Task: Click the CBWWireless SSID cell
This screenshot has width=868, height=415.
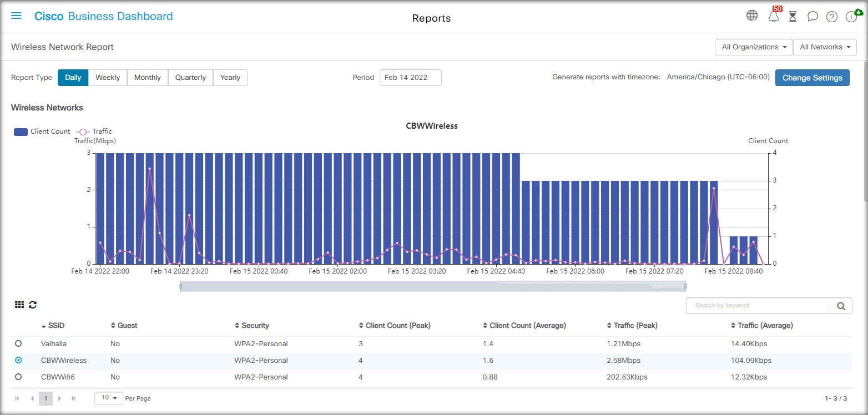Action: click(x=64, y=360)
